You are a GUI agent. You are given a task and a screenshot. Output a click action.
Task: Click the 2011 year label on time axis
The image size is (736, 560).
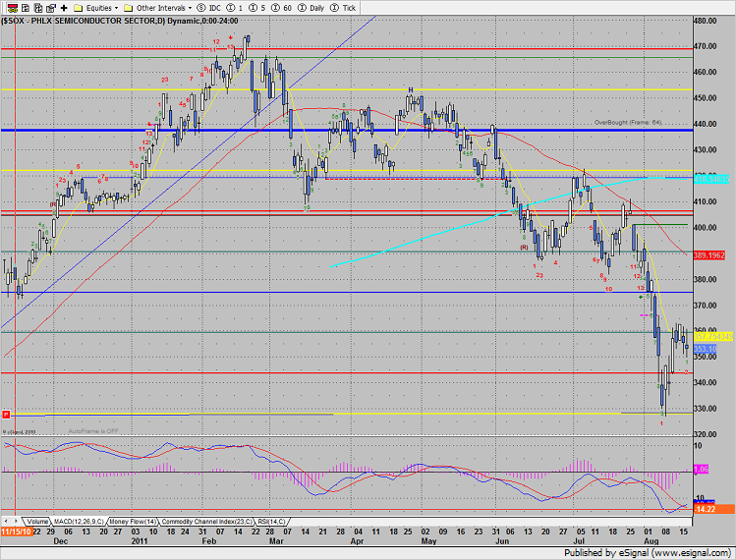click(x=139, y=541)
